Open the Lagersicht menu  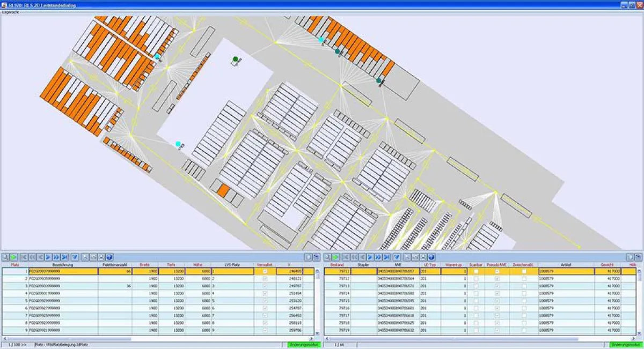tap(11, 12)
